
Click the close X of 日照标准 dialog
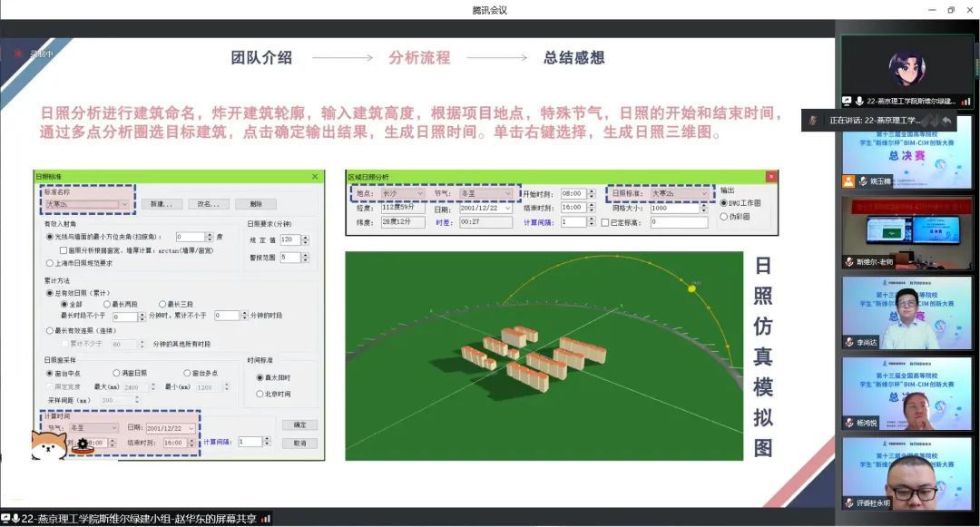(x=315, y=177)
